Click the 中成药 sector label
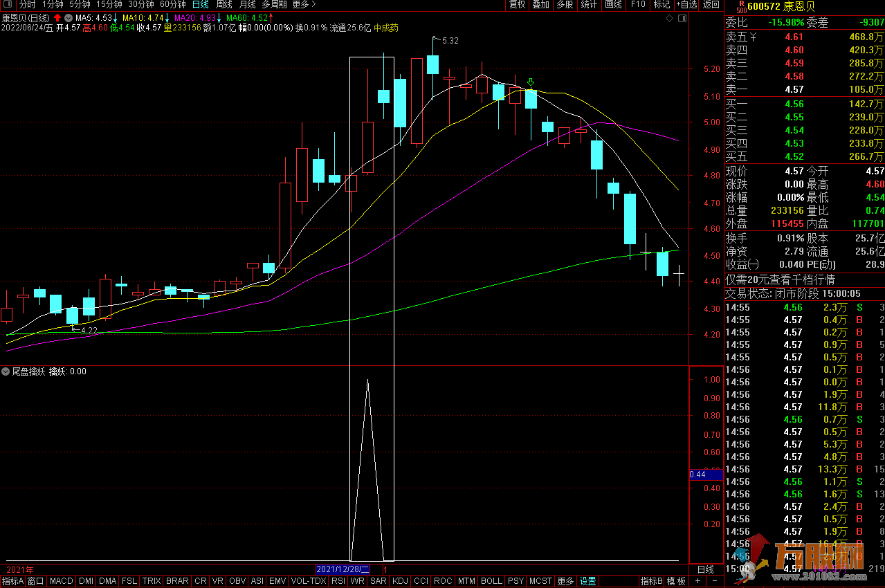The image size is (885, 588). pyautogui.click(x=386, y=28)
